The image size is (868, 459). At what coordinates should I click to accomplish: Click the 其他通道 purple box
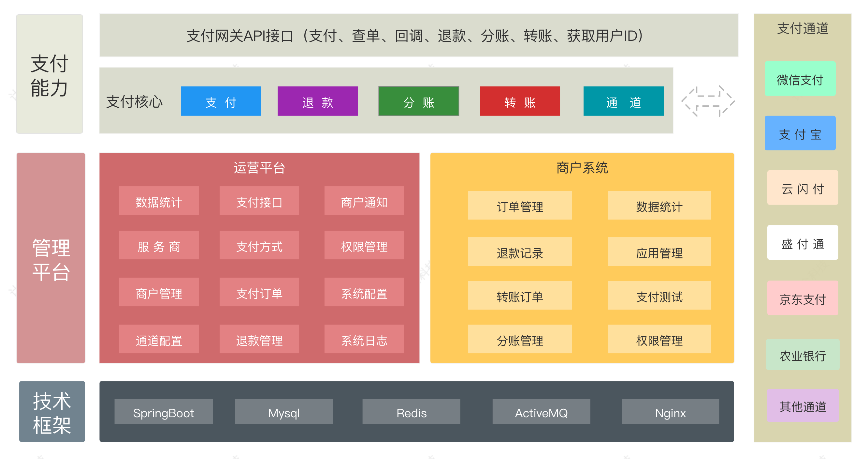[x=802, y=406]
